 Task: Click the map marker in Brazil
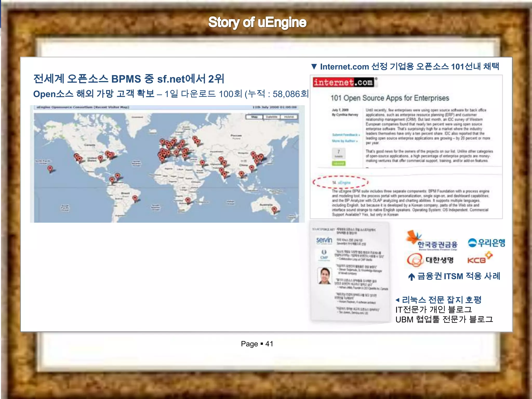(135, 199)
